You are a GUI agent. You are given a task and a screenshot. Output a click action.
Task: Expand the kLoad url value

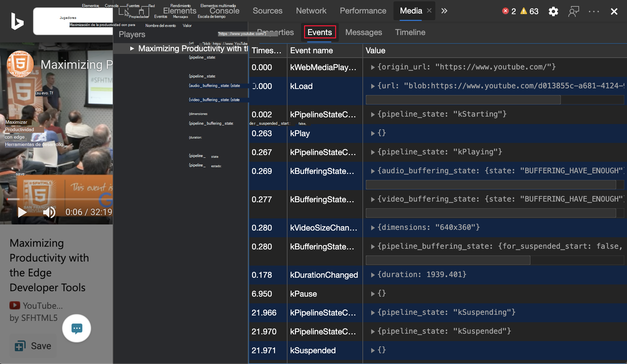click(373, 86)
